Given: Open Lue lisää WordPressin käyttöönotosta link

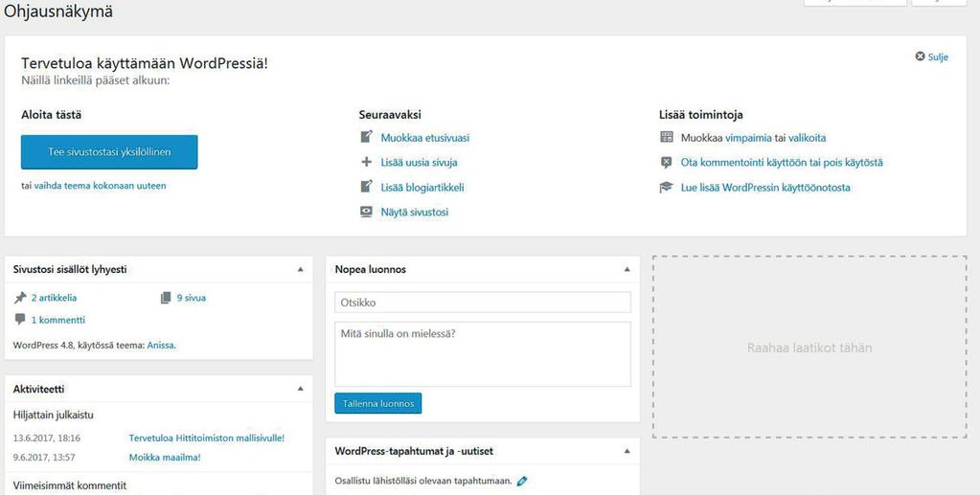Looking at the screenshot, I should point(765,188).
